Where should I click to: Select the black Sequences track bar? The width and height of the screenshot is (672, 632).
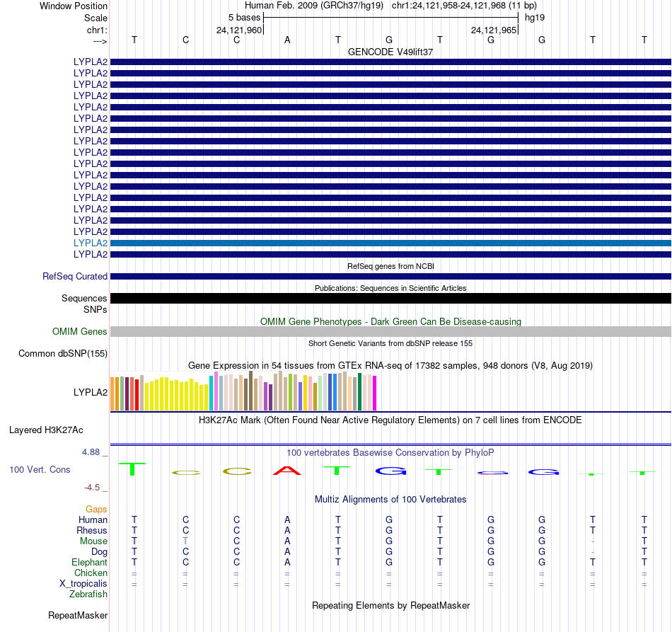click(390, 299)
